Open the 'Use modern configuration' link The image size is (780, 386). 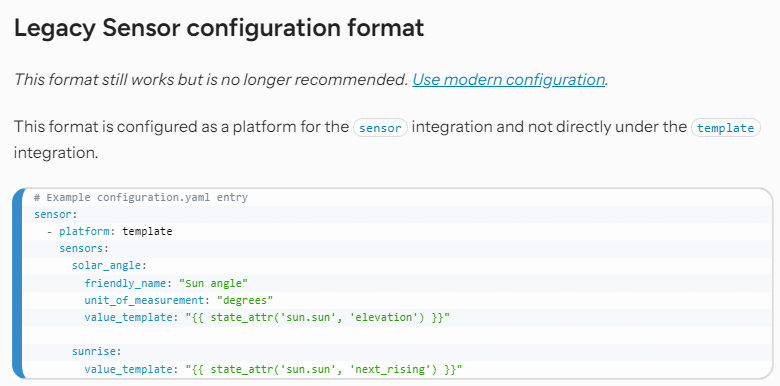508,80
